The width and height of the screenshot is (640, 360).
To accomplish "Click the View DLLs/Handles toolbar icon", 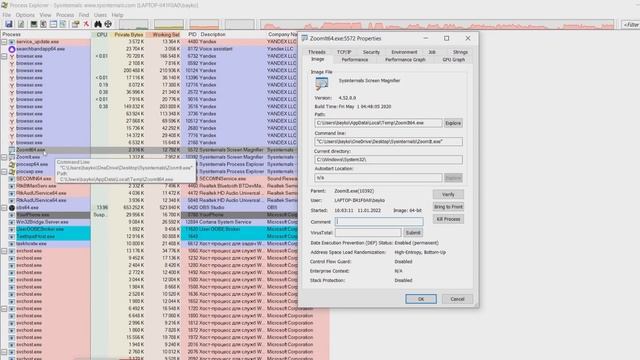I will coord(63,24).
